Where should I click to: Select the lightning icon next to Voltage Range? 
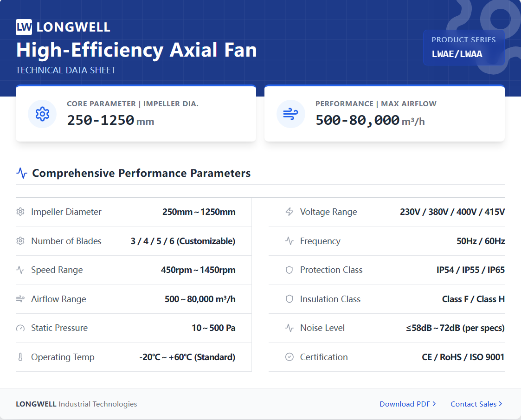(289, 212)
